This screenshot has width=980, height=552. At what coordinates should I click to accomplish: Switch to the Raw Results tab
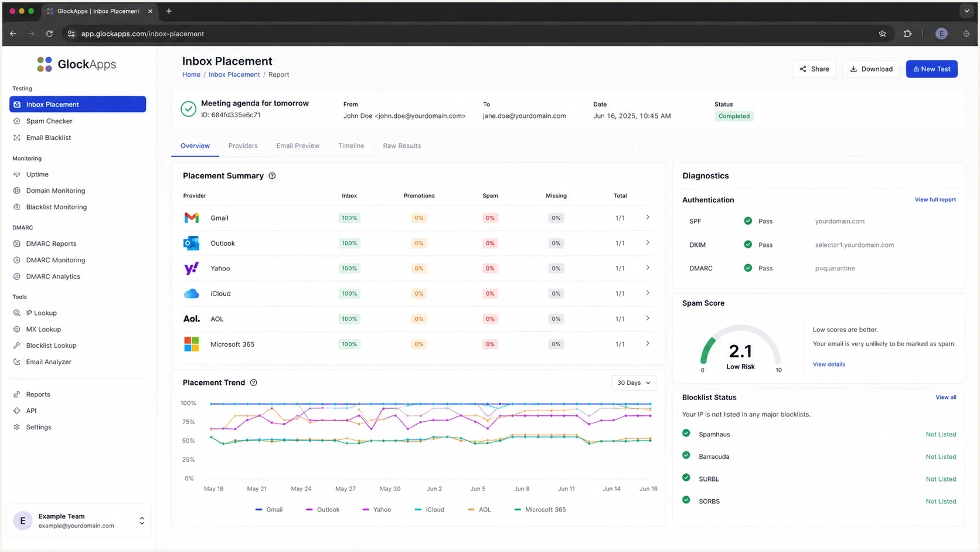[401, 145]
